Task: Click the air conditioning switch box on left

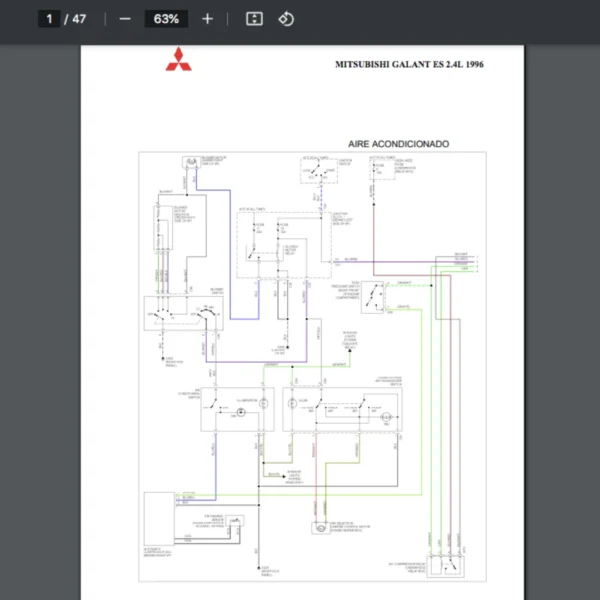Action: click(236, 408)
